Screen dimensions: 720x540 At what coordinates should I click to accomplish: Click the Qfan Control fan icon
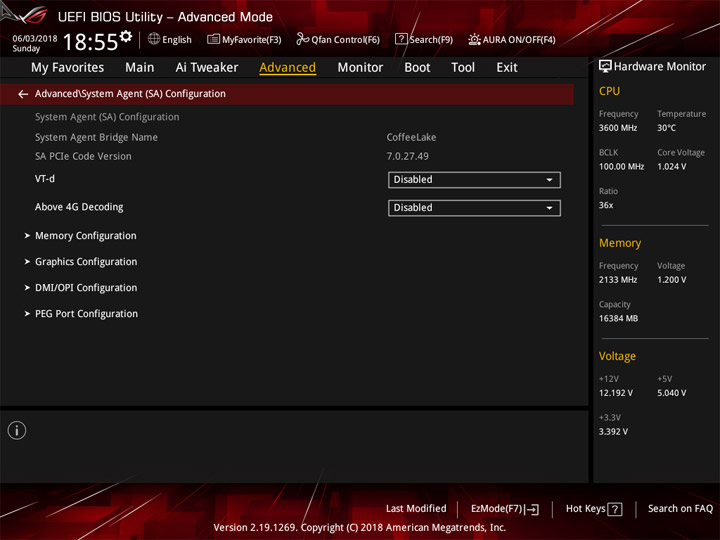302,39
